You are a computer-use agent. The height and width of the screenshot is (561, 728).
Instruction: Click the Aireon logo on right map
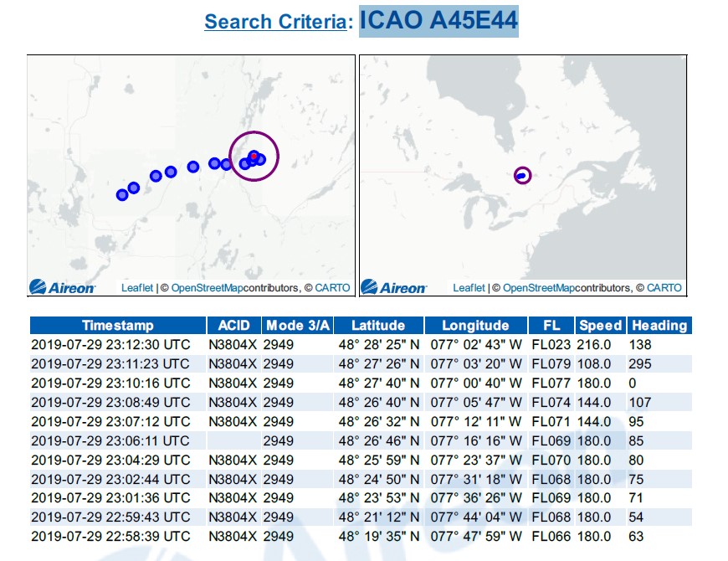[x=393, y=287]
